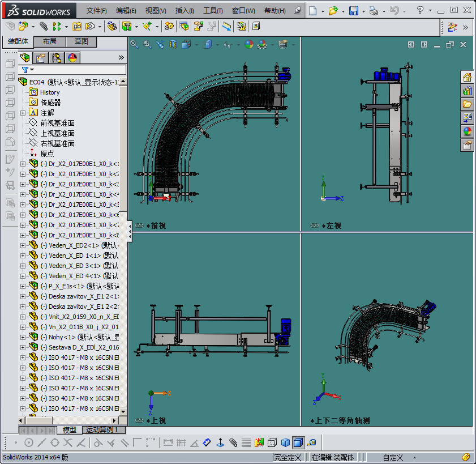Viewport: 476px width, 464px height.
Task: Expand the 注解 tree node
Action: click(x=23, y=113)
